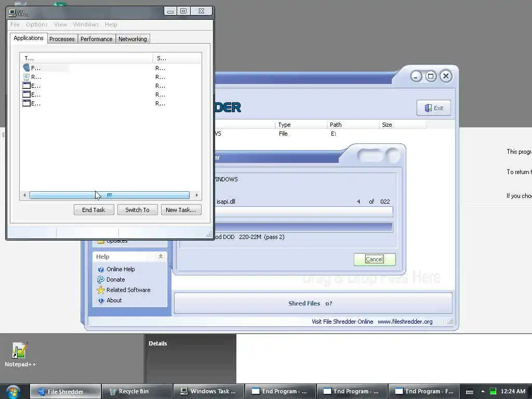Click the Size column header in File Shredder
The height and width of the screenshot is (399, 532).
tap(403, 125)
